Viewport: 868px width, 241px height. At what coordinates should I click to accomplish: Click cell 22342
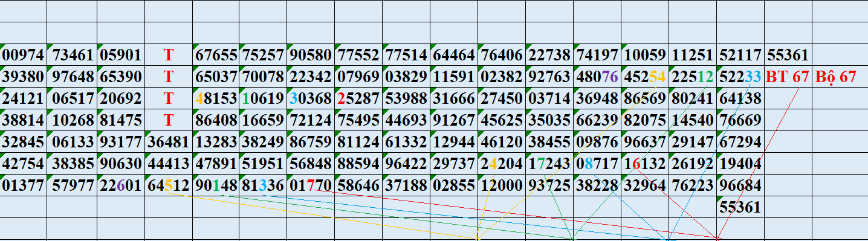pos(311,77)
